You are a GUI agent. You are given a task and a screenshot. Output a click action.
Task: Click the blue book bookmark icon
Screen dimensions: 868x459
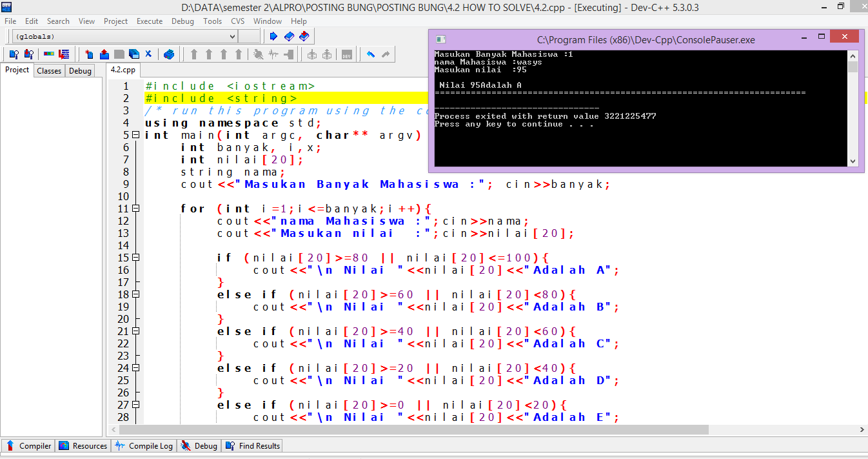click(x=288, y=36)
